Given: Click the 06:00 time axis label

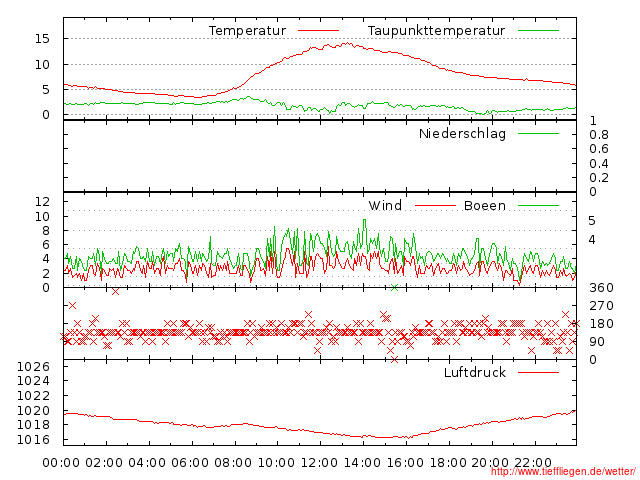Looking at the screenshot, I should pos(190,463).
